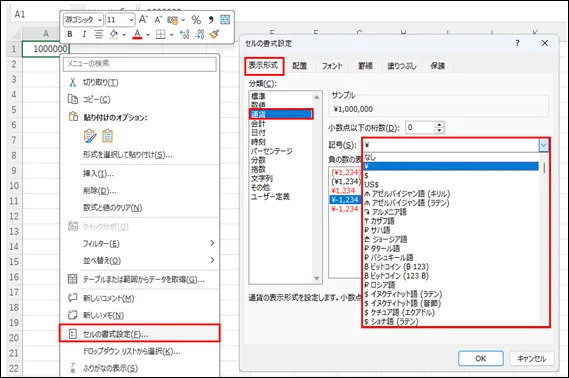The width and height of the screenshot is (569, 378).
Task: Choose コピー(C) from context menu
Action: [140, 99]
